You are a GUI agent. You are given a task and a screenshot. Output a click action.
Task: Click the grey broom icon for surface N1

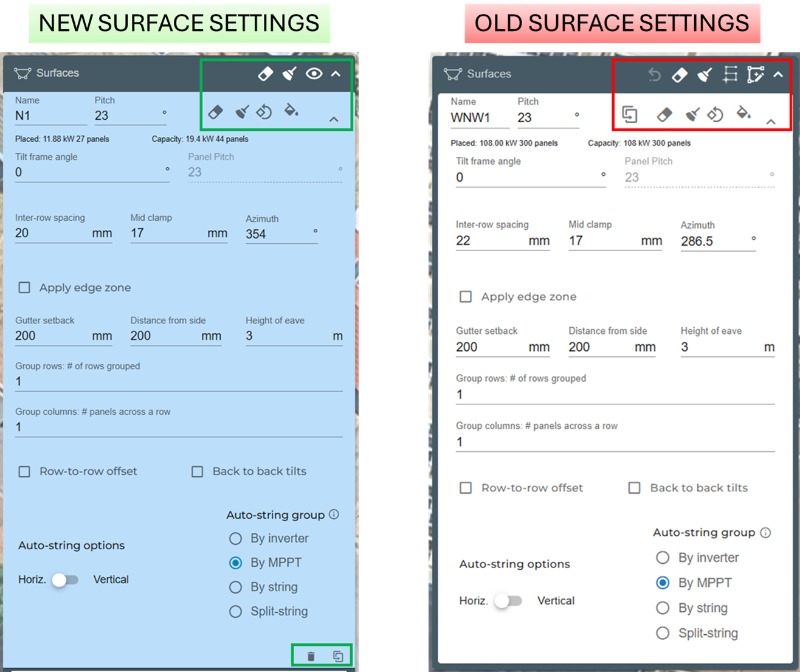[242, 112]
